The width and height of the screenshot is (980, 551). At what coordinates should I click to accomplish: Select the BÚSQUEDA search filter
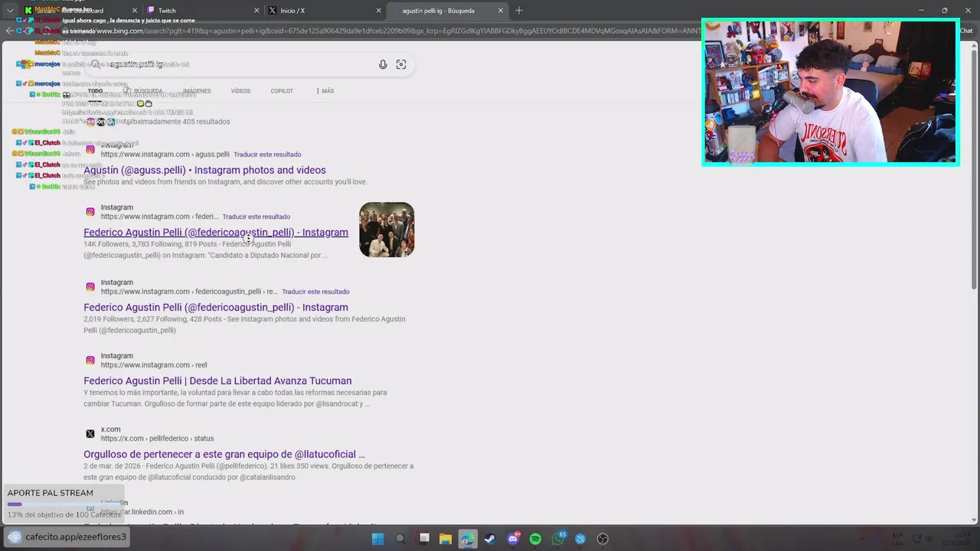(x=143, y=91)
